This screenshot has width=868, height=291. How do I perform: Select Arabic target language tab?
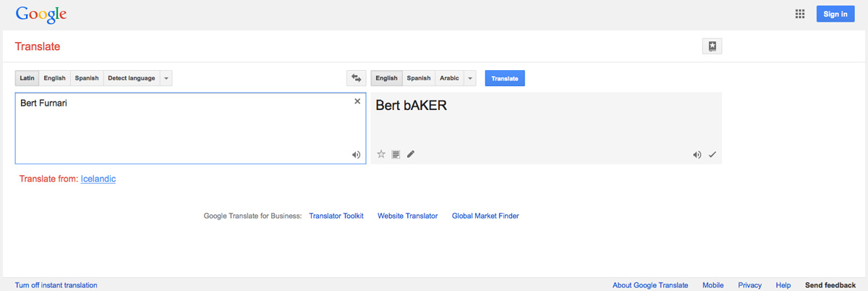[x=449, y=78]
